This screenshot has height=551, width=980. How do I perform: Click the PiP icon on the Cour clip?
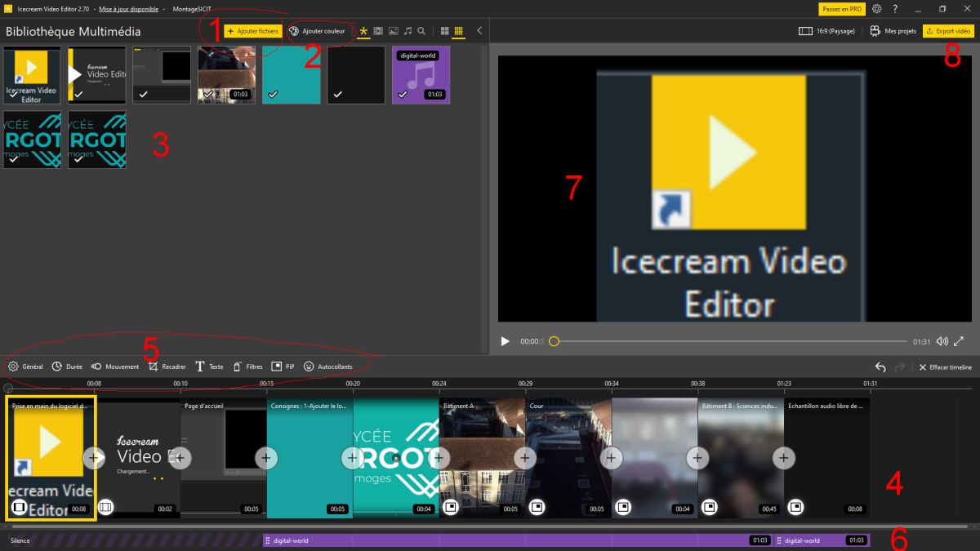(537, 507)
